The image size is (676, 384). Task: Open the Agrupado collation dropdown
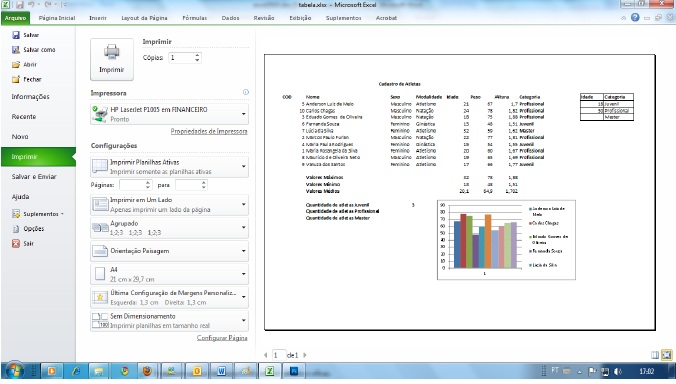pyautogui.click(x=170, y=228)
